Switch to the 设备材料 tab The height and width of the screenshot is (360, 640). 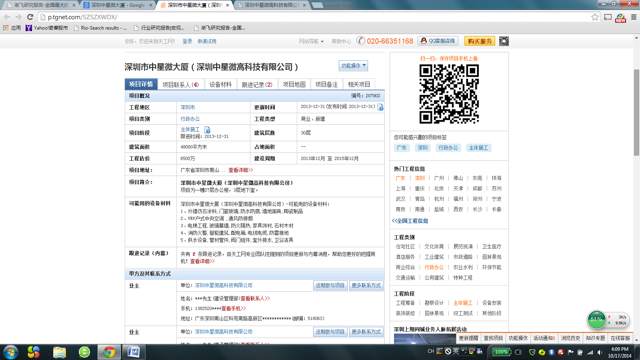(x=220, y=84)
